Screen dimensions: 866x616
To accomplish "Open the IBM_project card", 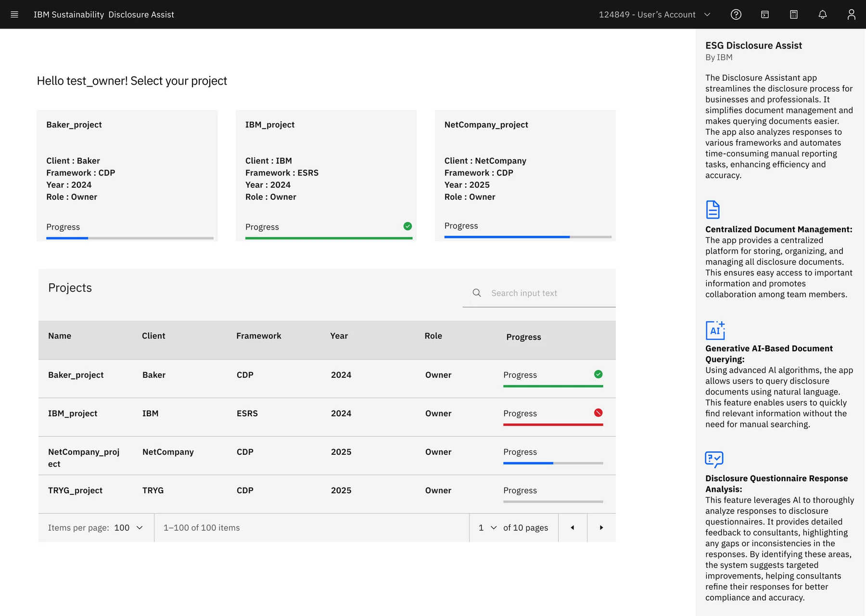I will pos(326,176).
